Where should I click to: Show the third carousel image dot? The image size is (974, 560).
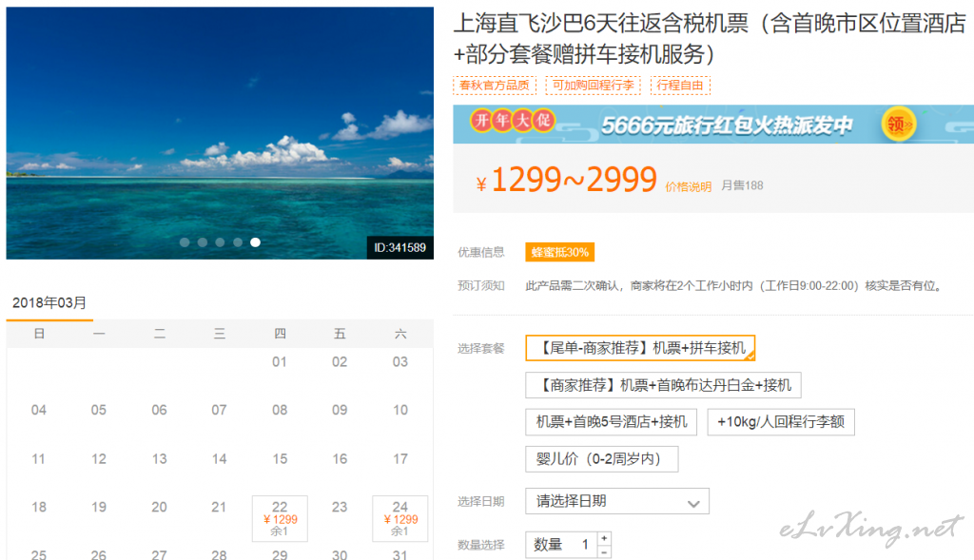point(220,242)
